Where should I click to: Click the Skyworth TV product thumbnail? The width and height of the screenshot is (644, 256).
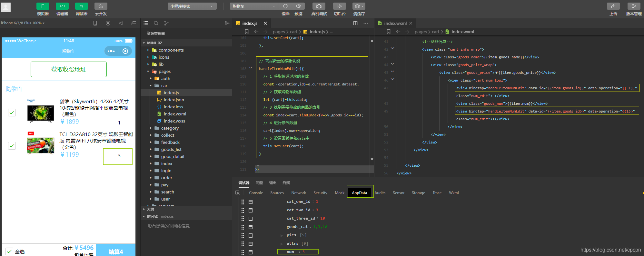coord(41,111)
